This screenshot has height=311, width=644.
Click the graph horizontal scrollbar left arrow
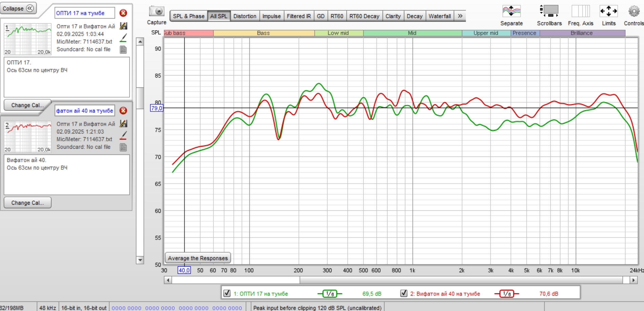tap(168, 280)
